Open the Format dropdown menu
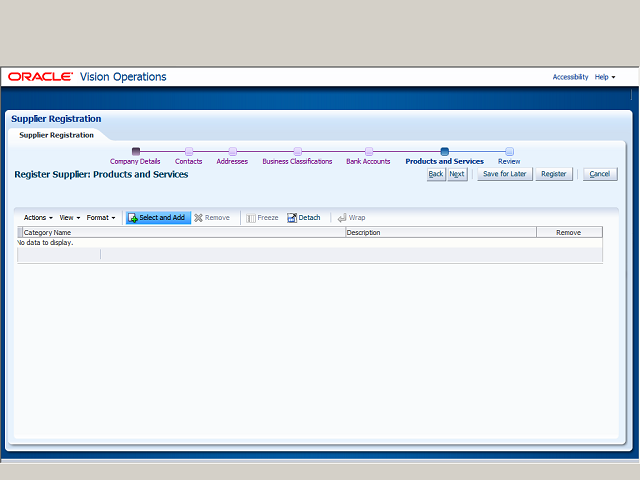The image size is (640, 480). (101, 218)
